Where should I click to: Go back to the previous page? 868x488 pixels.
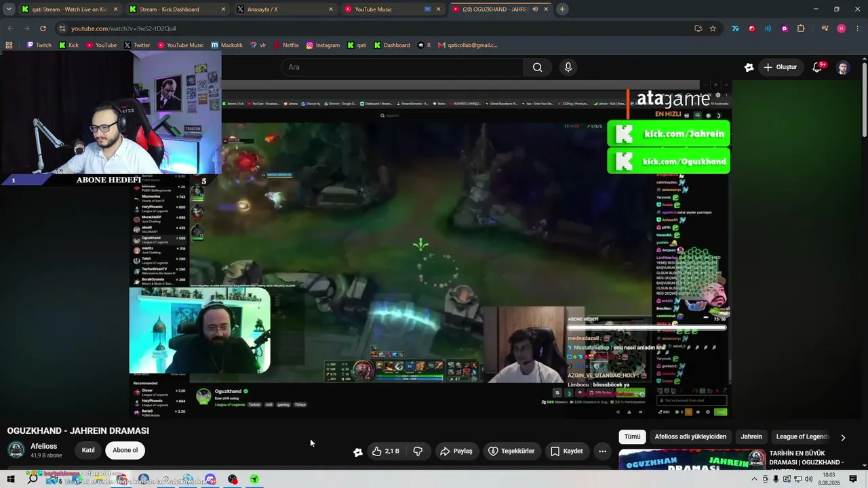click(10, 28)
